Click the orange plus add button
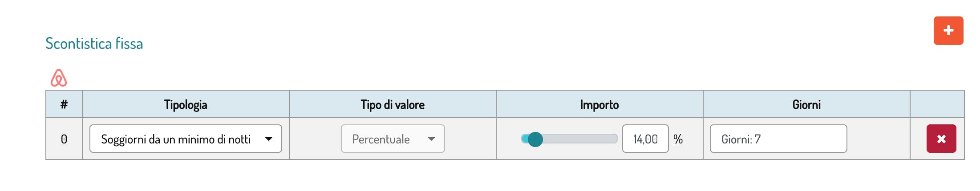This screenshot has width=980, height=191. (x=948, y=31)
